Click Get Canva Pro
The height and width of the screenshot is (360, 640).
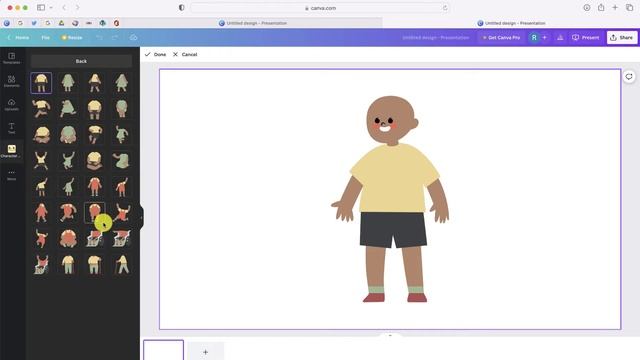click(x=501, y=38)
